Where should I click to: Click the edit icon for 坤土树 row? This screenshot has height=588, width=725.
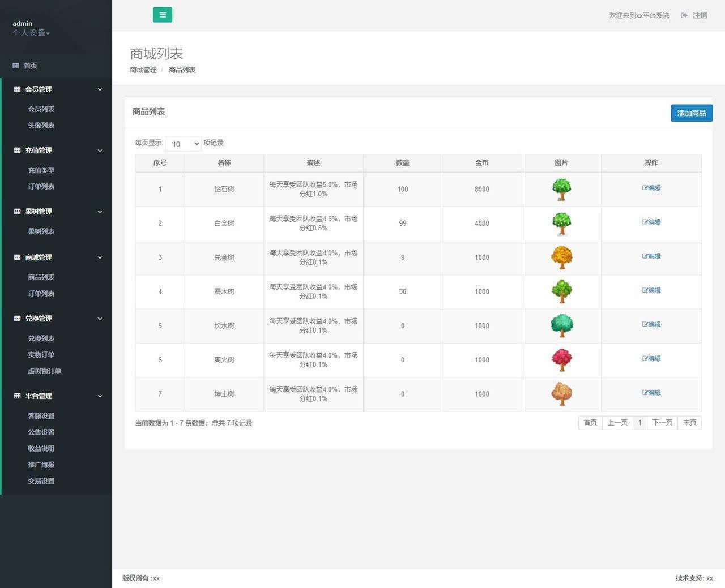tap(645, 393)
